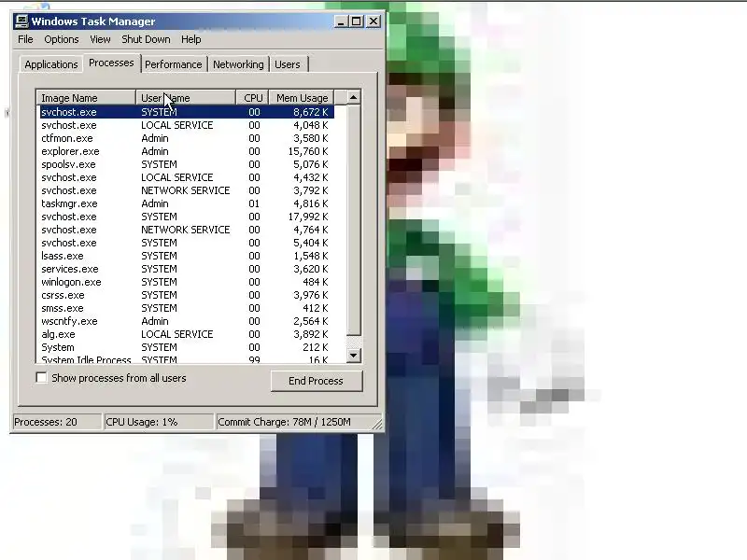This screenshot has height=560, width=747.
Task: Open the View menu
Action: 100,39
